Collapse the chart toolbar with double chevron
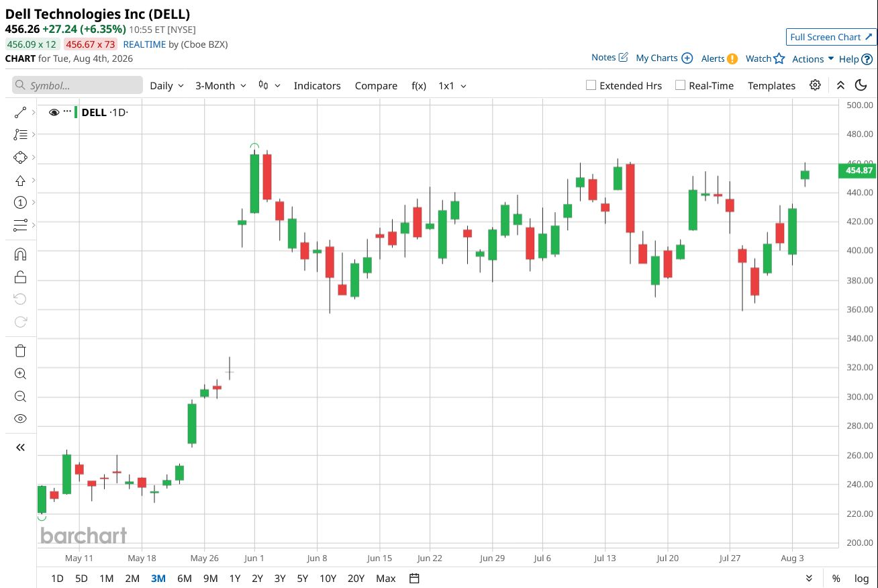This screenshot has height=588, width=878. pos(840,85)
